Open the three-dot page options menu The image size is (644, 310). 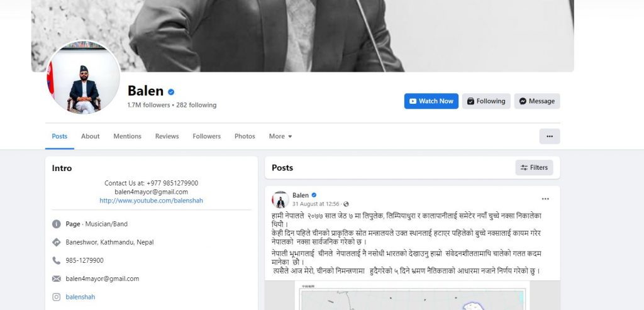[x=550, y=136]
